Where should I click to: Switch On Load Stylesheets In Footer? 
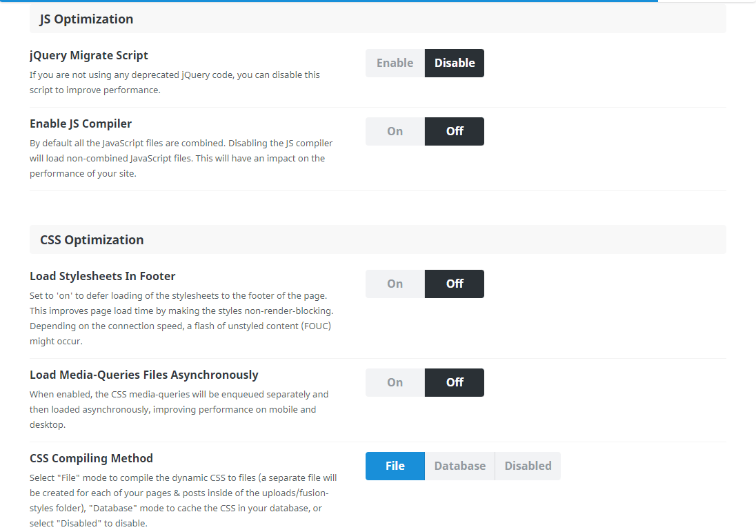click(395, 284)
